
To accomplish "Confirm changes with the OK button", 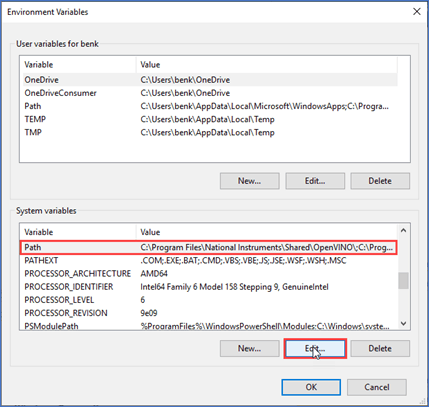I will pyautogui.click(x=311, y=387).
